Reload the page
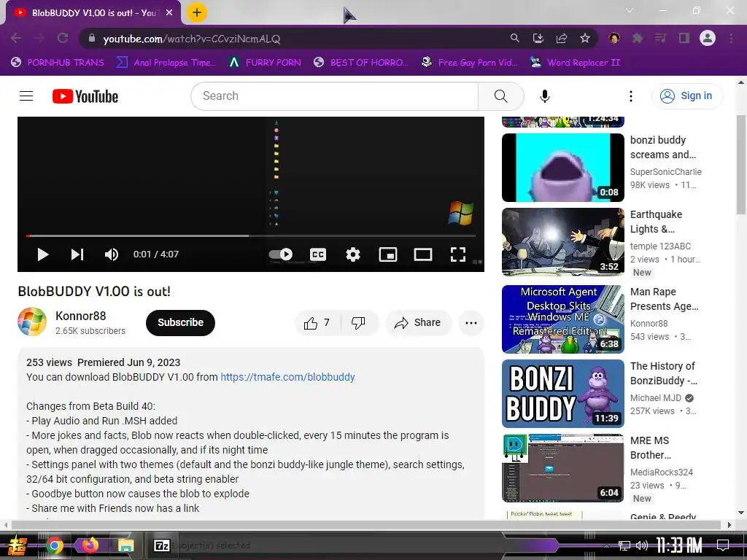 pos(63,38)
